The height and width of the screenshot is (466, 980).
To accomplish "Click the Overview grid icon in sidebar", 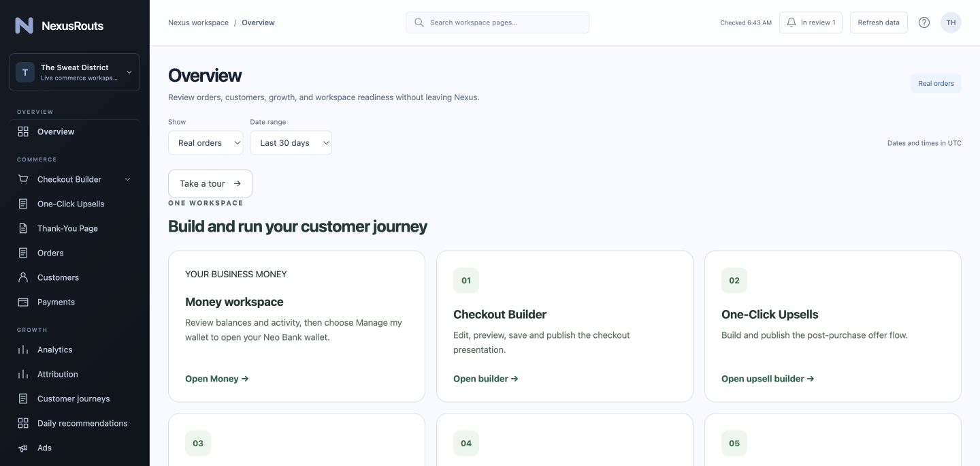I will [23, 131].
